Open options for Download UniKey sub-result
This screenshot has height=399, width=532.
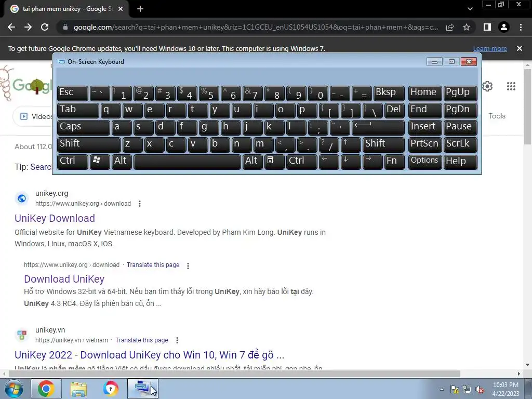tap(188, 265)
